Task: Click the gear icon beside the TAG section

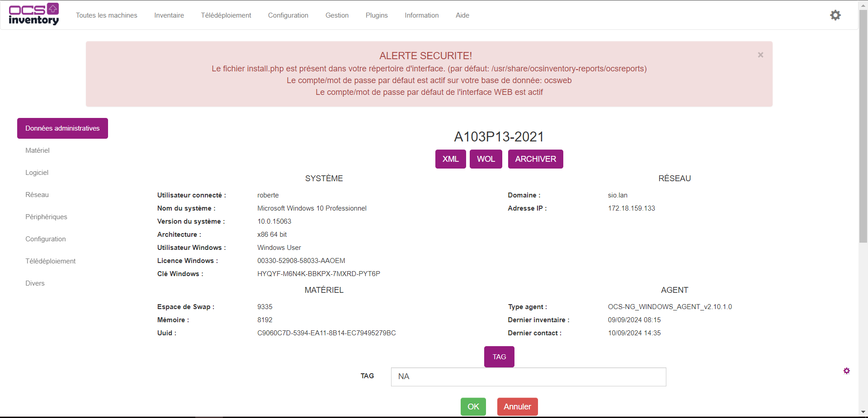Action: tap(846, 371)
